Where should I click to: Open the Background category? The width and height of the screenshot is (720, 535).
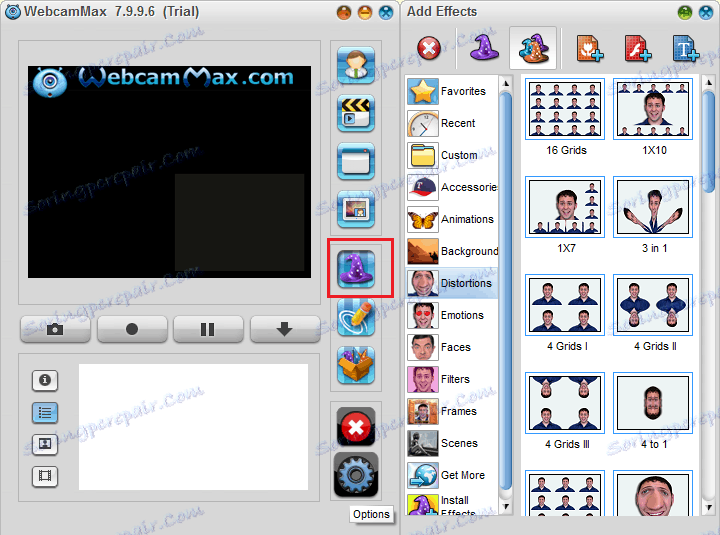click(452, 251)
